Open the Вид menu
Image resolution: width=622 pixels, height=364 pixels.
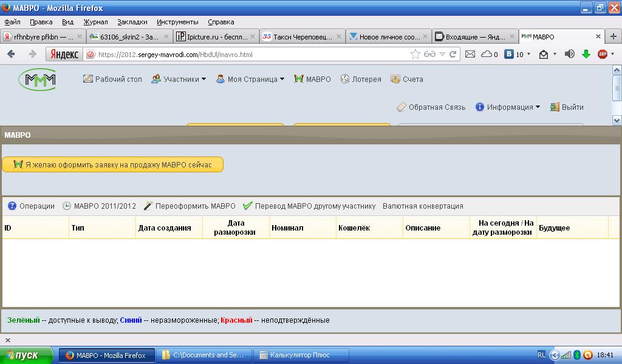click(68, 22)
